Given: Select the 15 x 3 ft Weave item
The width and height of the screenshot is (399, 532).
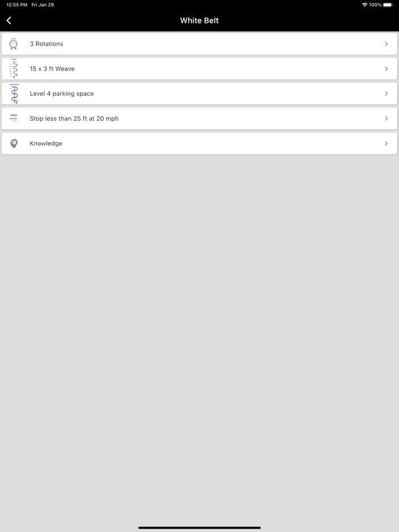Looking at the screenshot, I should [52, 69].
